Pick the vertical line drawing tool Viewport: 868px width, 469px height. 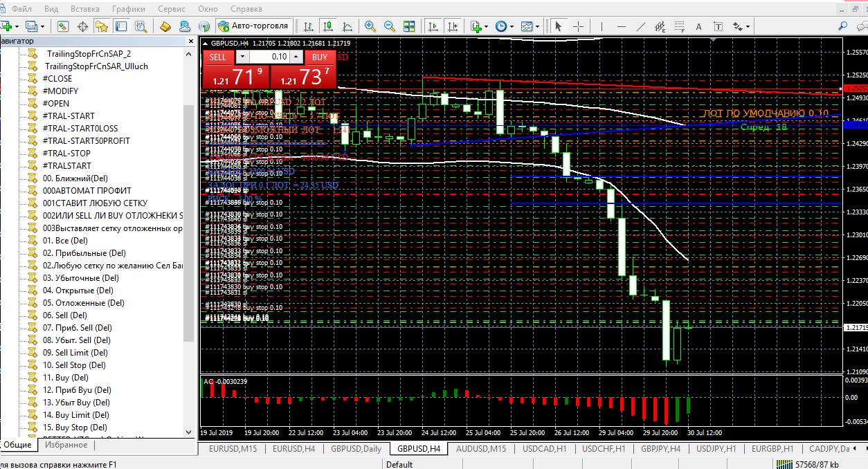click(602, 26)
